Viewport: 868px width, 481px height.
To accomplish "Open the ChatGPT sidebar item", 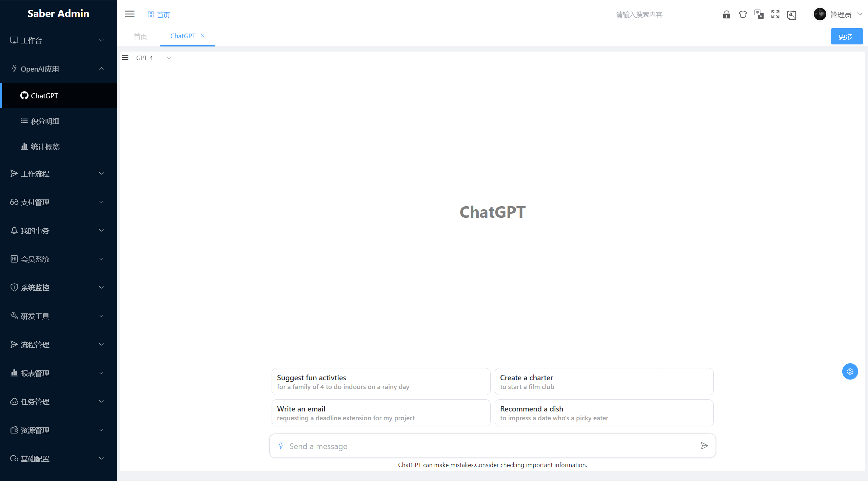I will [x=58, y=96].
